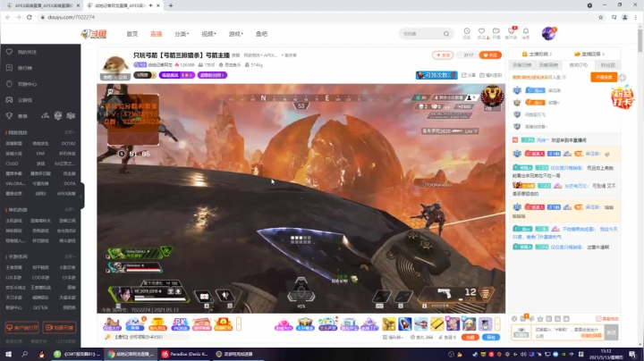Image resolution: width=644 pixels, height=361 pixels.
Task: Click the orange recharge button
Action: (470, 337)
